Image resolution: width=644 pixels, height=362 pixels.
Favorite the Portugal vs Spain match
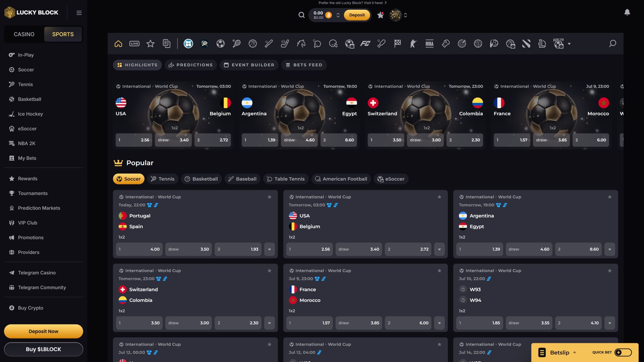[x=269, y=197]
